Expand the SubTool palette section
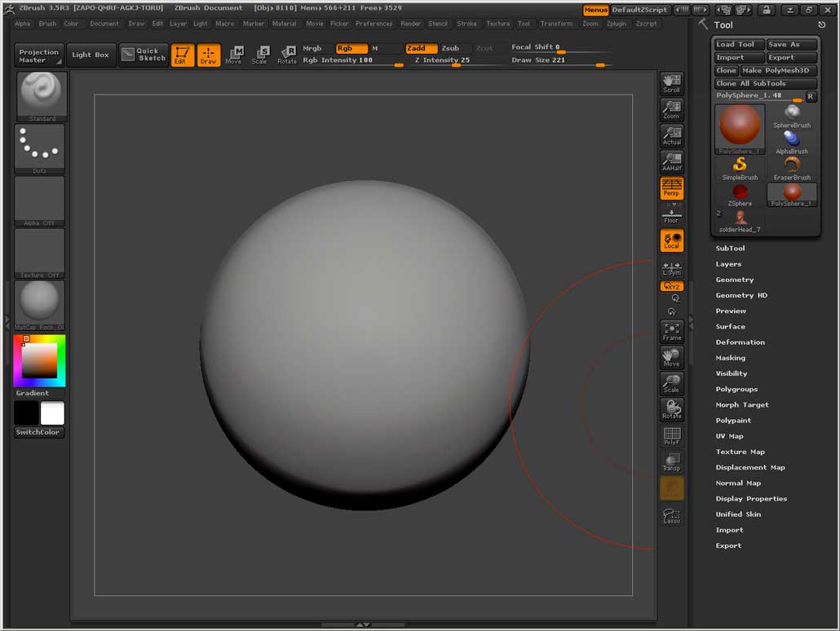 730,249
